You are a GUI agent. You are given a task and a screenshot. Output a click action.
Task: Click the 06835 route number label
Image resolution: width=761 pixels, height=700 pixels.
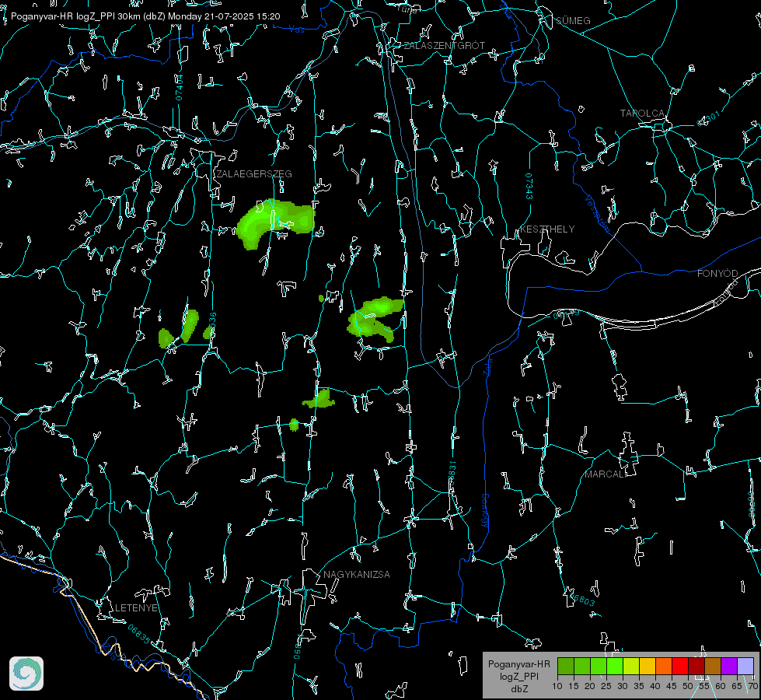pyautogui.click(x=139, y=634)
